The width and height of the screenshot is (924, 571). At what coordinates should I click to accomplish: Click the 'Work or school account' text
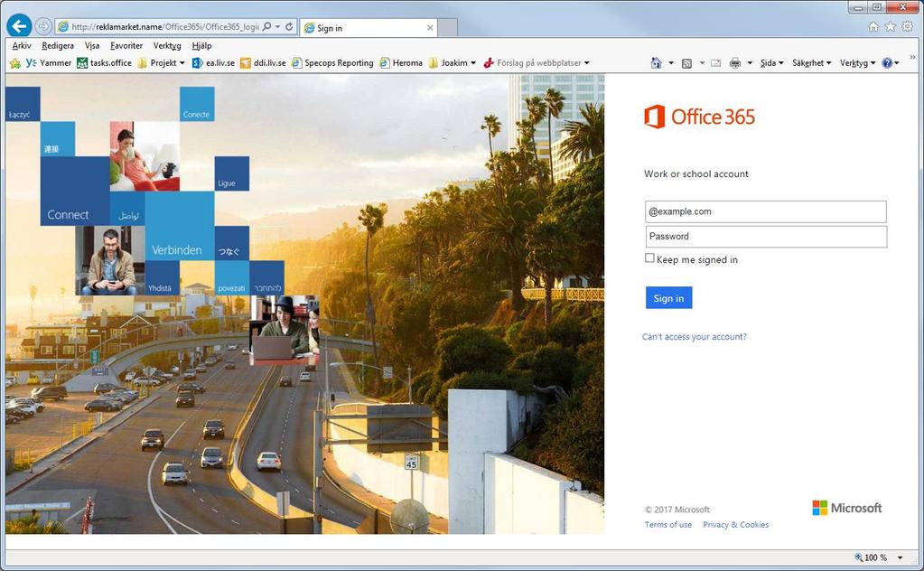point(696,173)
